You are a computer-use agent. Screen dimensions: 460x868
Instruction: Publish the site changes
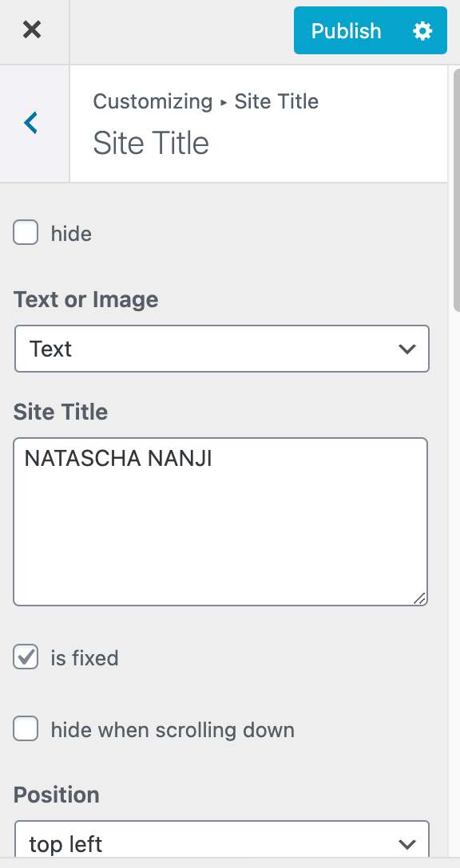pyautogui.click(x=346, y=30)
